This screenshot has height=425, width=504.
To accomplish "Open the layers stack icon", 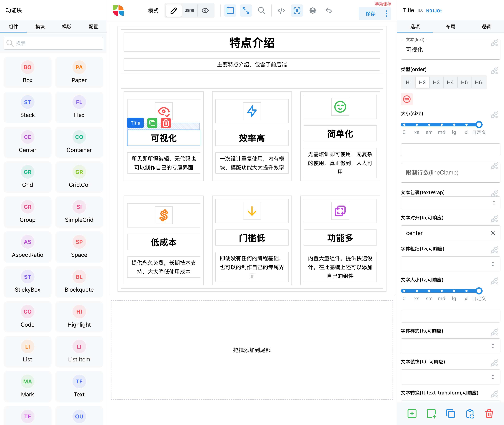I will point(313,11).
